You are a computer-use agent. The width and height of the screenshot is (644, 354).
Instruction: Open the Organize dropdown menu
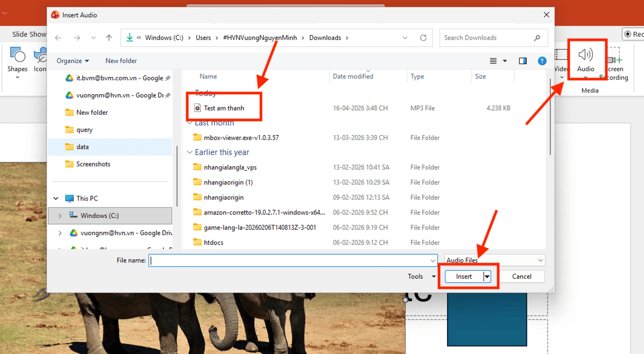click(73, 61)
